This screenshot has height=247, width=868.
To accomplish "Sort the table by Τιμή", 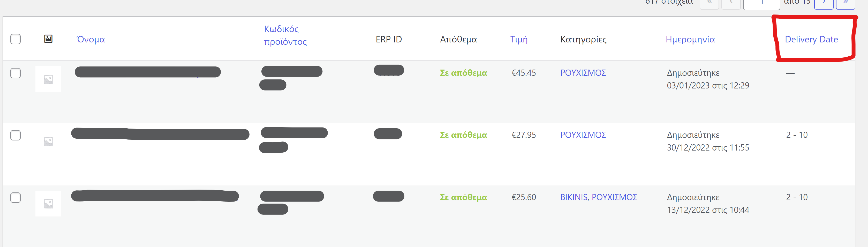I will pyautogui.click(x=519, y=39).
